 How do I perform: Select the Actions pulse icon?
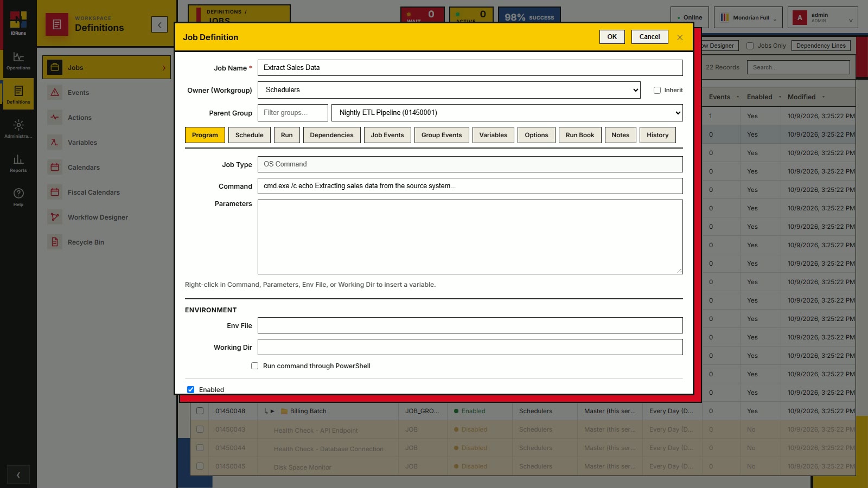[x=55, y=118]
